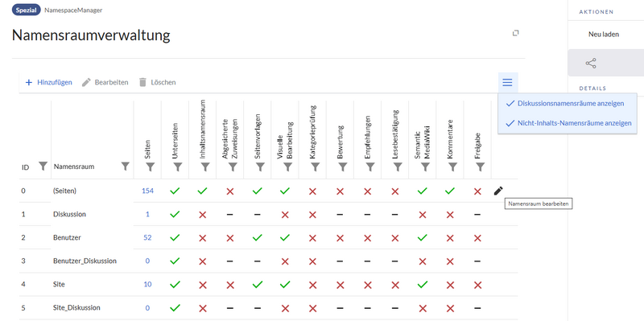Click the Bearbeiten toolbar button
Screen dimensions: 644x321
point(105,83)
